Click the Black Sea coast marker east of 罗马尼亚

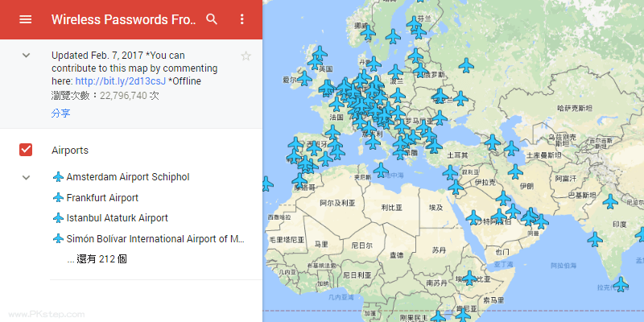[x=440, y=118]
